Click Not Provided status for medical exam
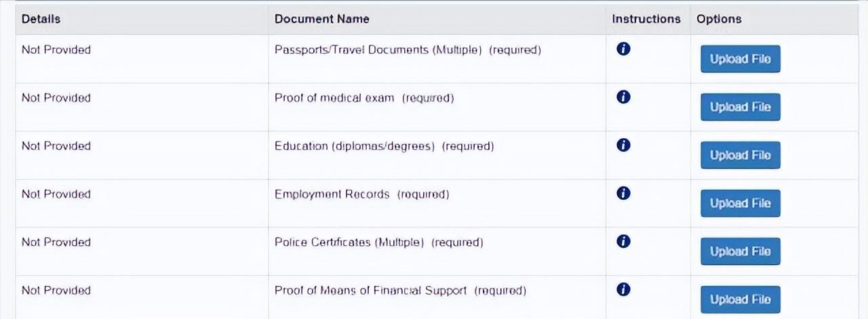 click(56, 98)
